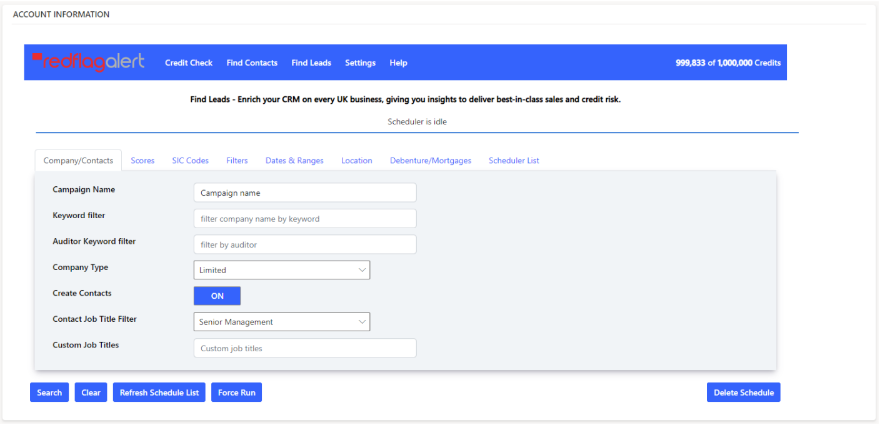Expand the Contact Job Title Filter dropdown
This screenshot has width=881, height=427.
click(x=281, y=322)
